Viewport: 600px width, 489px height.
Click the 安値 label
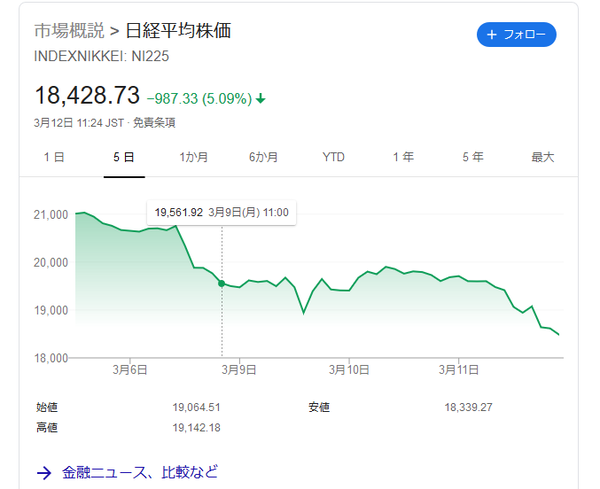click(x=319, y=407)
